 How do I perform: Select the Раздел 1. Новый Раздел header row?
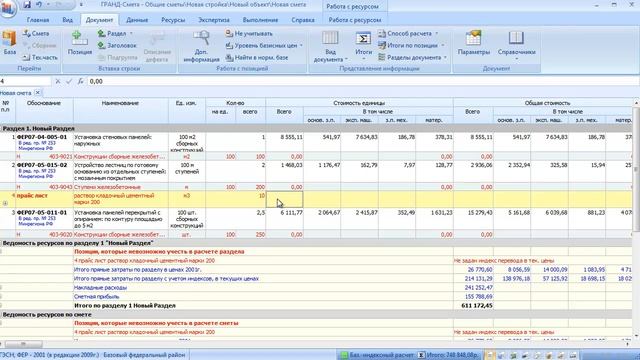[316, 128]
